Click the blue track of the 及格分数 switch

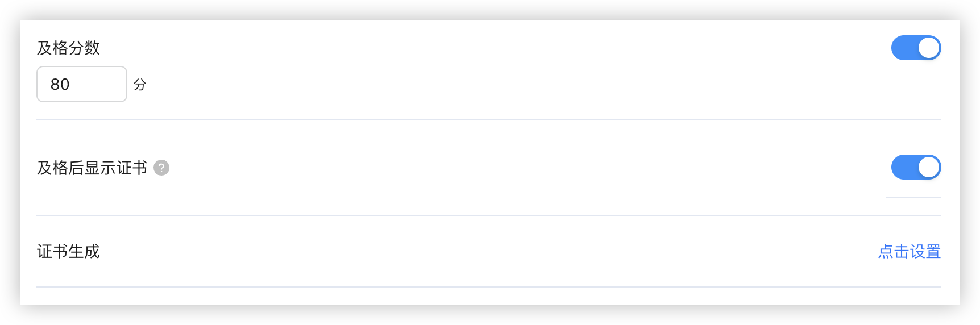coord(903,48)
